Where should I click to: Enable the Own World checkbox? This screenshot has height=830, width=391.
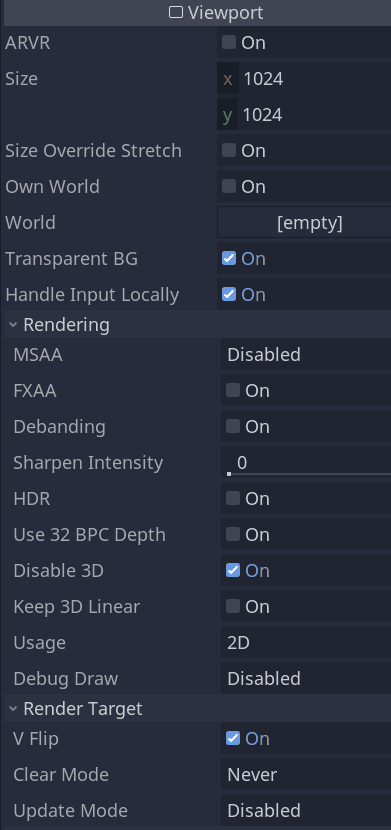click(x=229, y=186)
